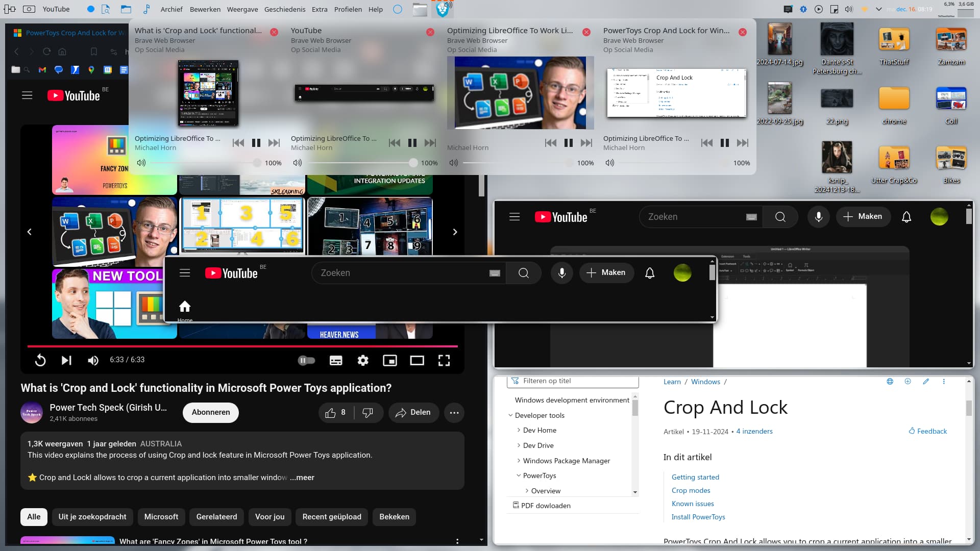Click microphone voice search in cropped YouTube window

coord(561,273)
